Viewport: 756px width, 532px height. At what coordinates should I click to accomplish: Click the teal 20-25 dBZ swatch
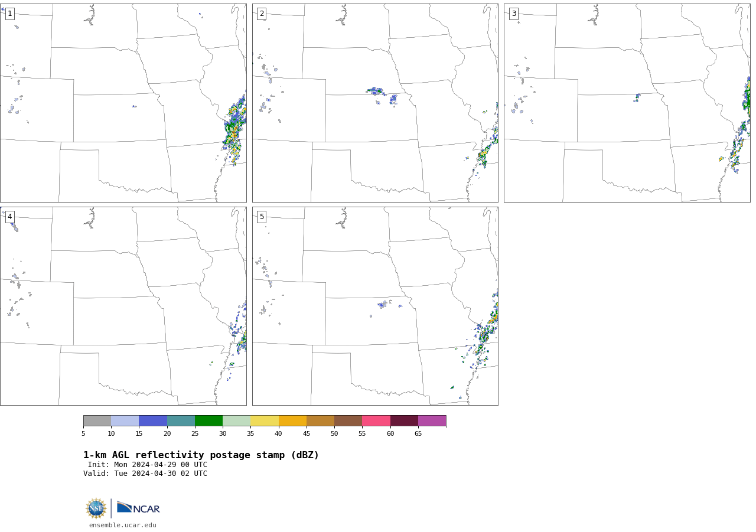point(181,420)
